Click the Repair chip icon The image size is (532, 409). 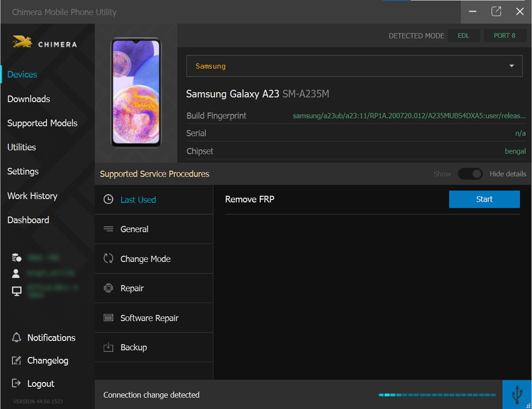(108, 288)
